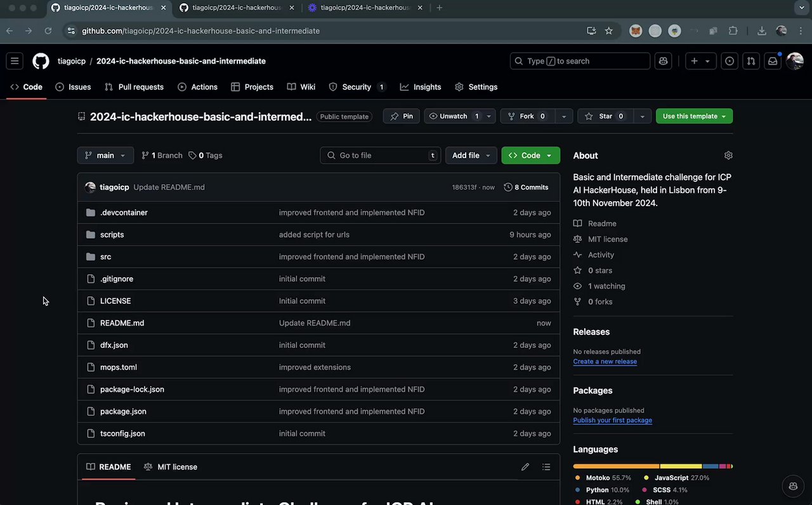812x505 pixels.
Task: Click the Go to file search field
Action: [x=381, y=155]
